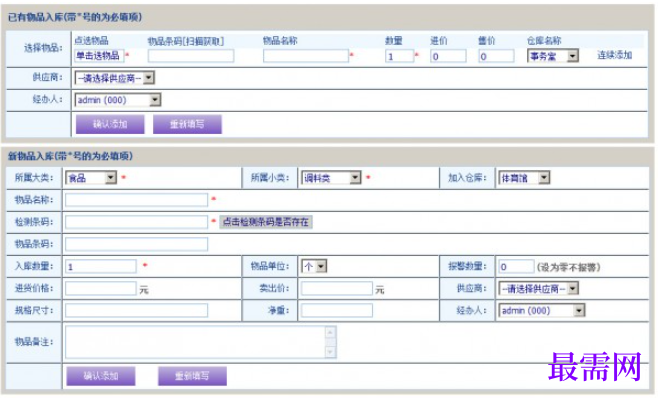
Task: Open the 经办人 admin (000) dropdown at top
Action: 117,100
